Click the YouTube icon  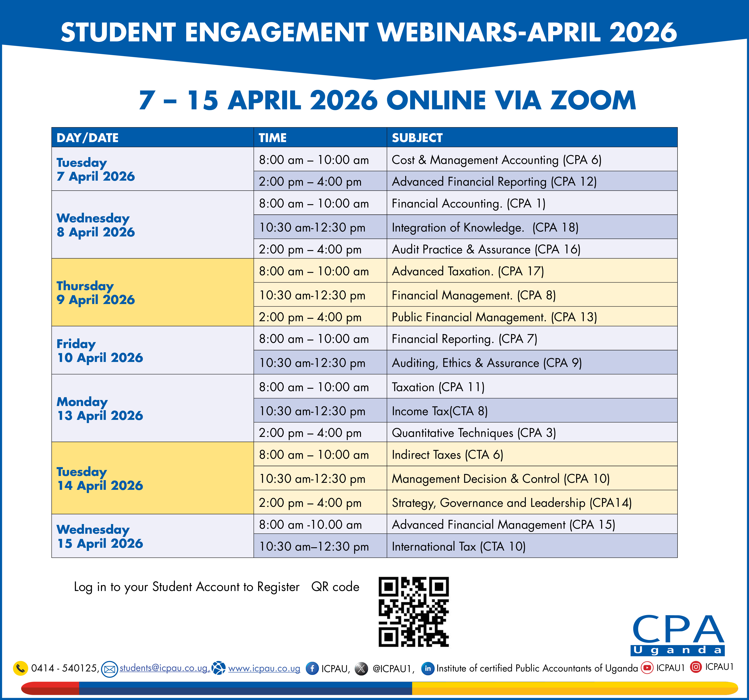[x=647, y=668]
